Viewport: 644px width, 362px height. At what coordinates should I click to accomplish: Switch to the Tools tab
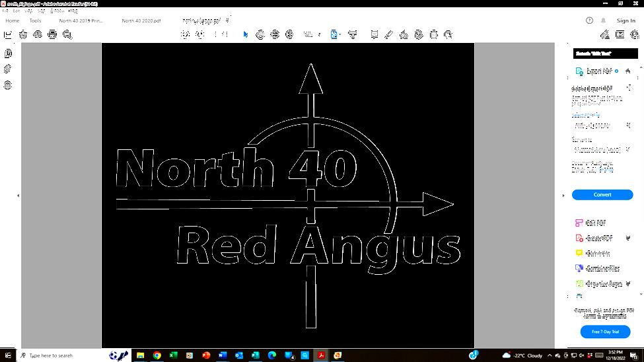point(35,20)
